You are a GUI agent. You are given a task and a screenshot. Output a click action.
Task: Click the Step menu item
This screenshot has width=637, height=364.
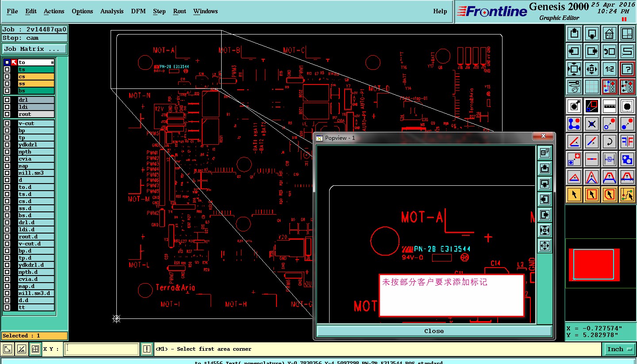(x=159, y=11)
